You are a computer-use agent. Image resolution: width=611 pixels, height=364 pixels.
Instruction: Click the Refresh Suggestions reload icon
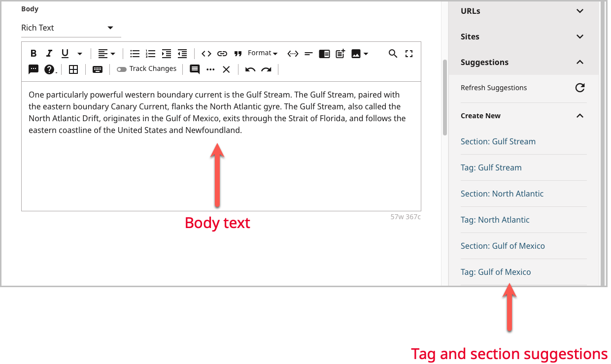(x=580, y=88)
